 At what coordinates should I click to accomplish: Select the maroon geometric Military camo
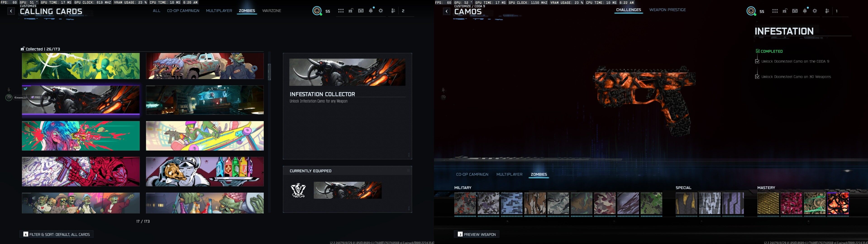(x=605, y=203)
